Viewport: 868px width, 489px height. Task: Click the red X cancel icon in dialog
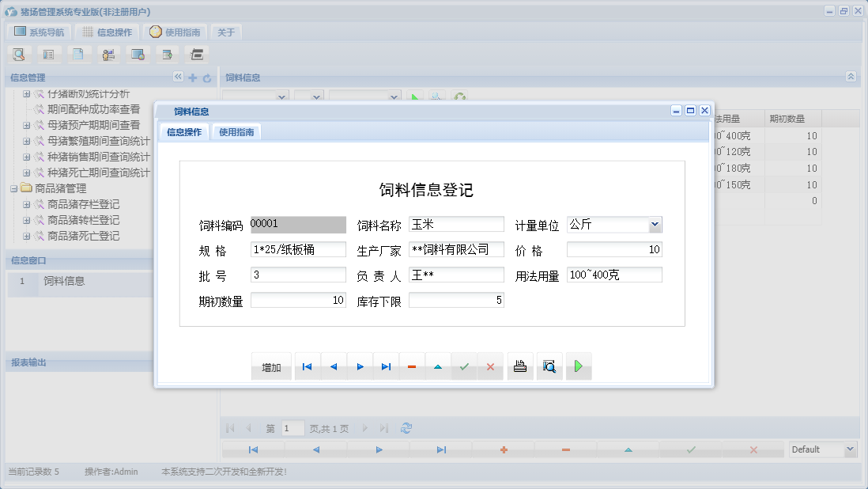(490, 367)
